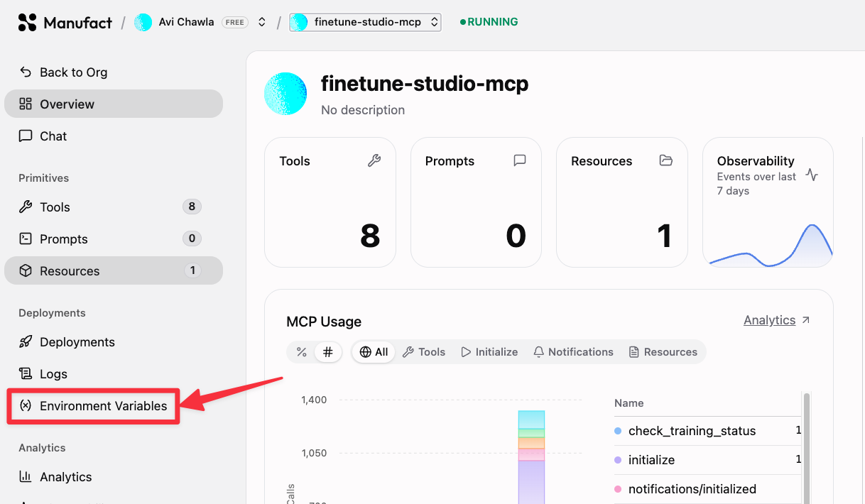865x504 pixels.
Task: Open the Resources summary card
Action: tap(622, 202)
